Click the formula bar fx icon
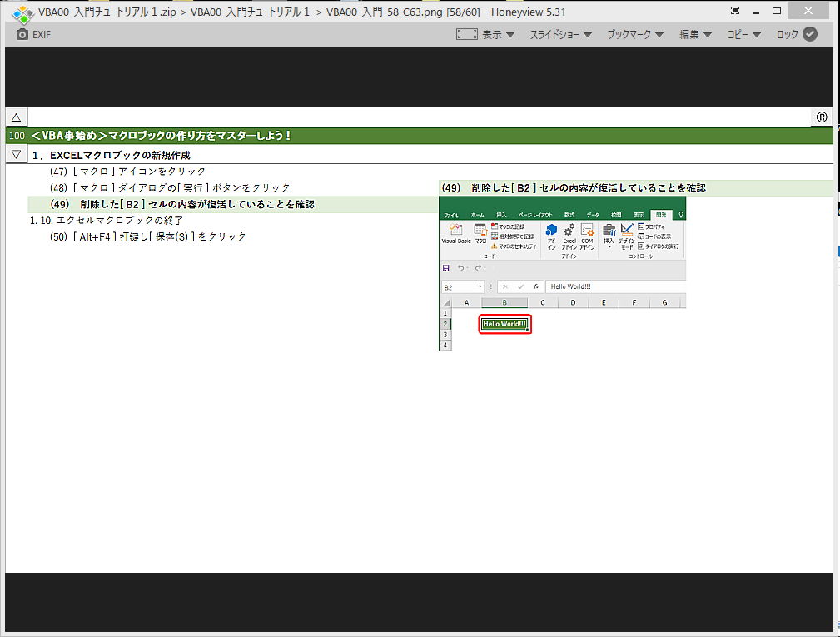The image size is (840, 637). click(535, 287)
